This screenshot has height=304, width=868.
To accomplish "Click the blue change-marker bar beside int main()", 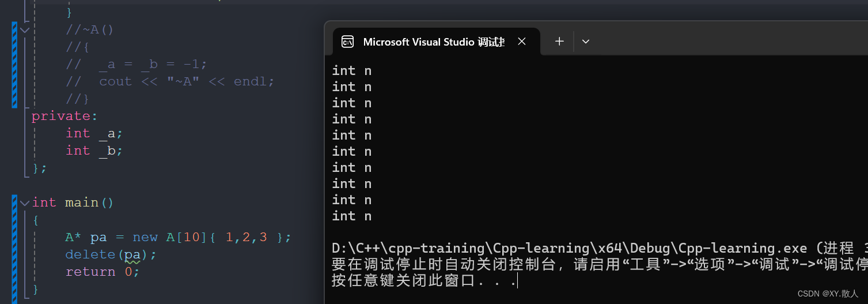I will [x=14, y=246].
